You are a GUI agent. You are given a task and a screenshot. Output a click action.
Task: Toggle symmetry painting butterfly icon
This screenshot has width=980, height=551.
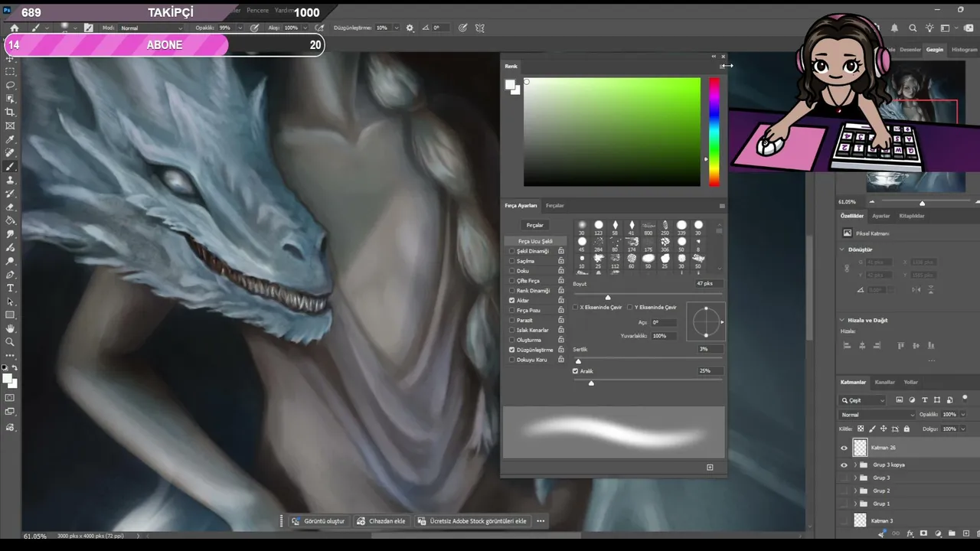click(480, 28)
